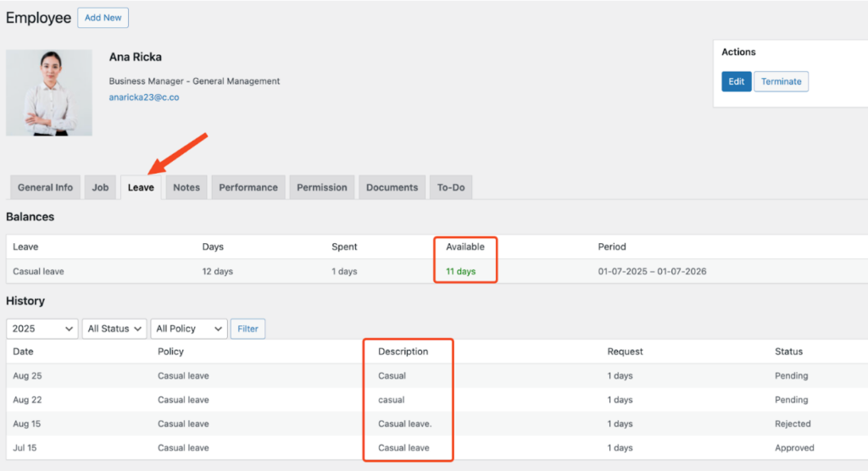868x471 pixels.
Task: Open the Documents tab
Action: pos(392,187)
